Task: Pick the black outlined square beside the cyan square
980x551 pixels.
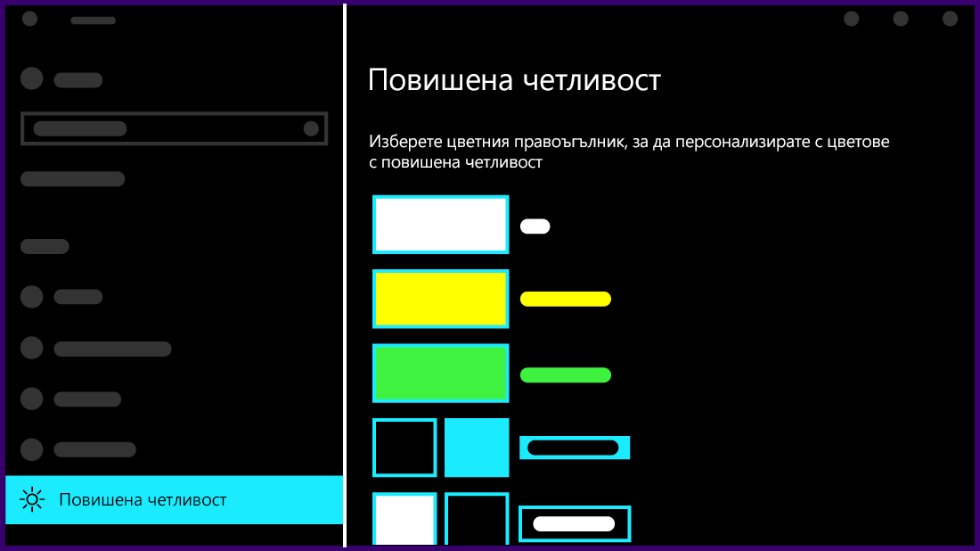Action: tap(404, 448)
